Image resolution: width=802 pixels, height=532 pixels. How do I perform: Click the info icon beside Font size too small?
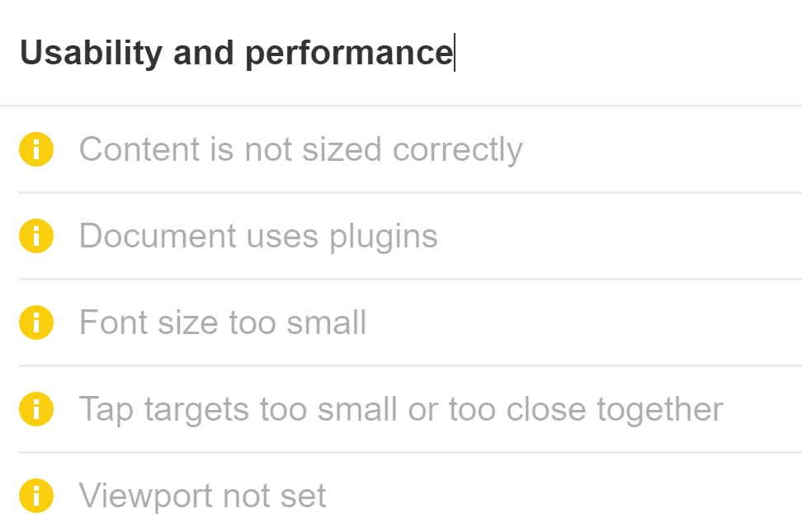[35, 322]
